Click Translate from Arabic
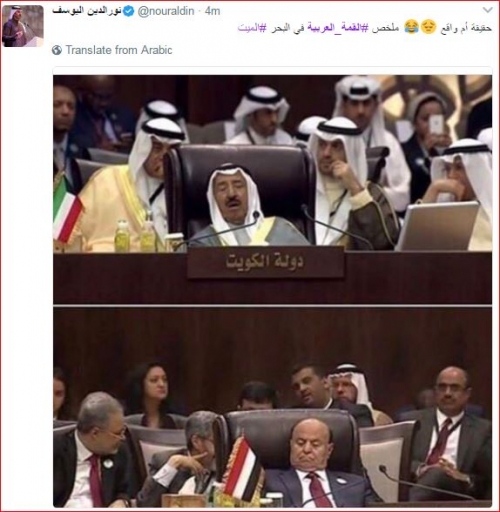This screenshot has width=500, height=512. 119,50
